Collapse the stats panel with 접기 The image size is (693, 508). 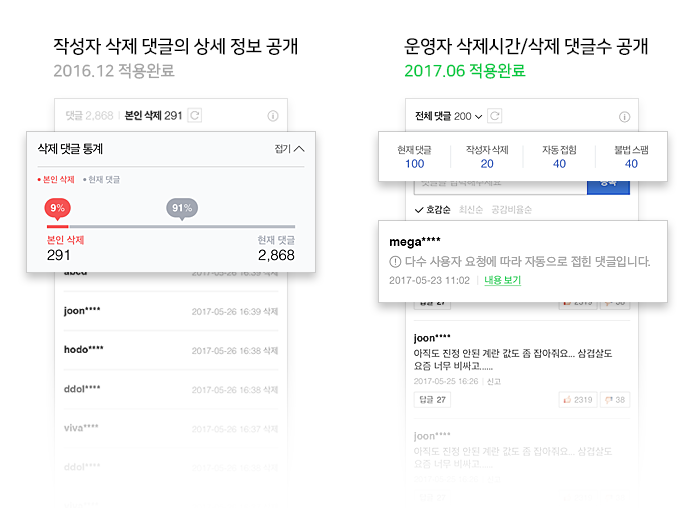click(288, 149)
